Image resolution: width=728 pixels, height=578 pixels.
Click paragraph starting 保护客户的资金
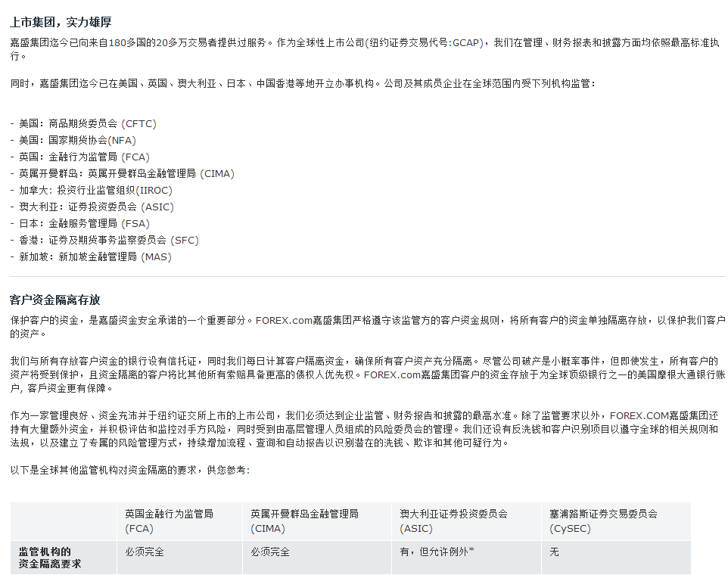click(368, 327)
